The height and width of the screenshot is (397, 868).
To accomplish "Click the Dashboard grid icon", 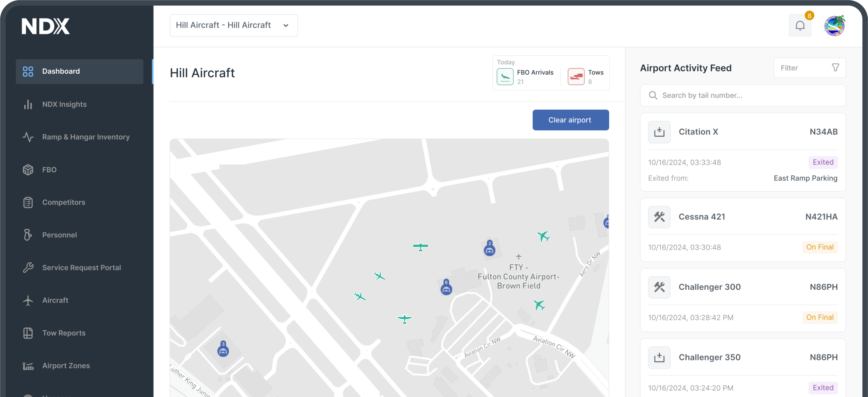I will click(x=28, y=71).
